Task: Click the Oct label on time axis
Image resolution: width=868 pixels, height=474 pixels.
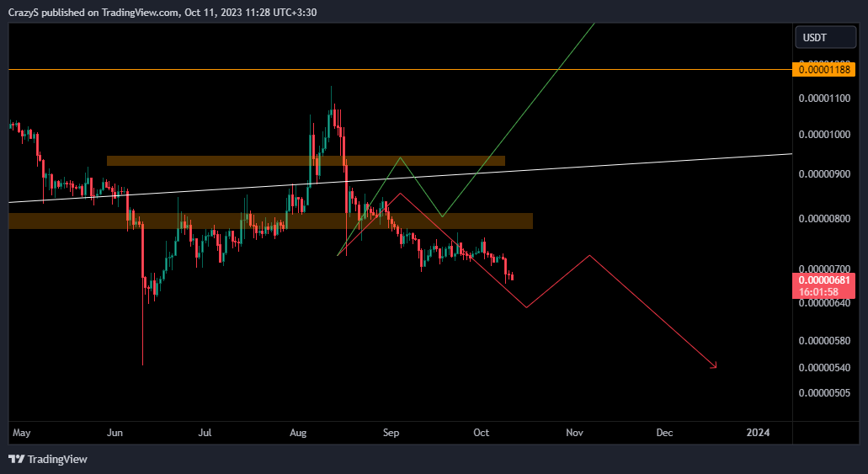Action: click(x=481, y=433)
